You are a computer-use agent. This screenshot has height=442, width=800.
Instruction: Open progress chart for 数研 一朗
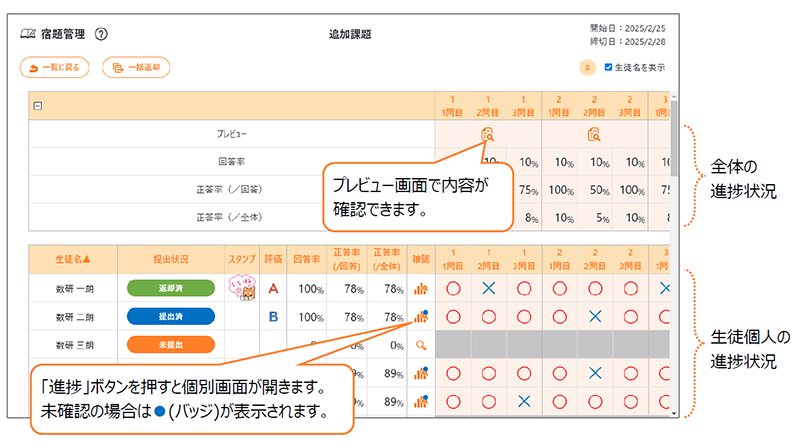pos(421,289)
